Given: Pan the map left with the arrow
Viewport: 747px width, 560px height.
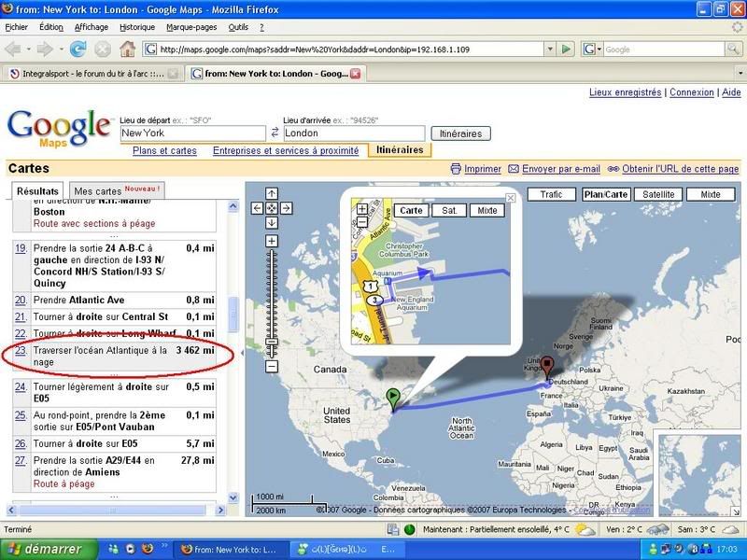Looking at the screenshot, I should [x=257, y=208].
